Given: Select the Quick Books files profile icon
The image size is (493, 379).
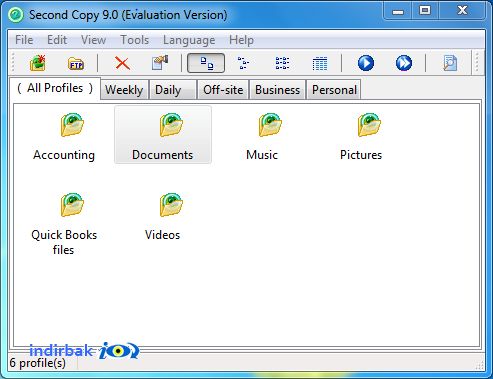Looking at the screenshot, I should coord(72,204).
